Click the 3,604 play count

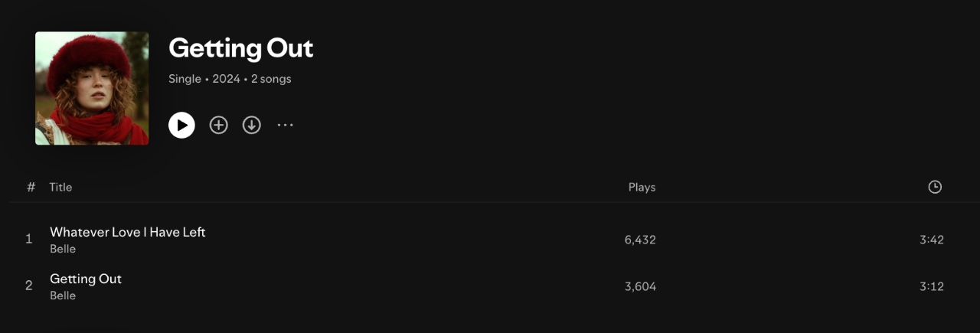pyautogui.click(x=640, y=286)
